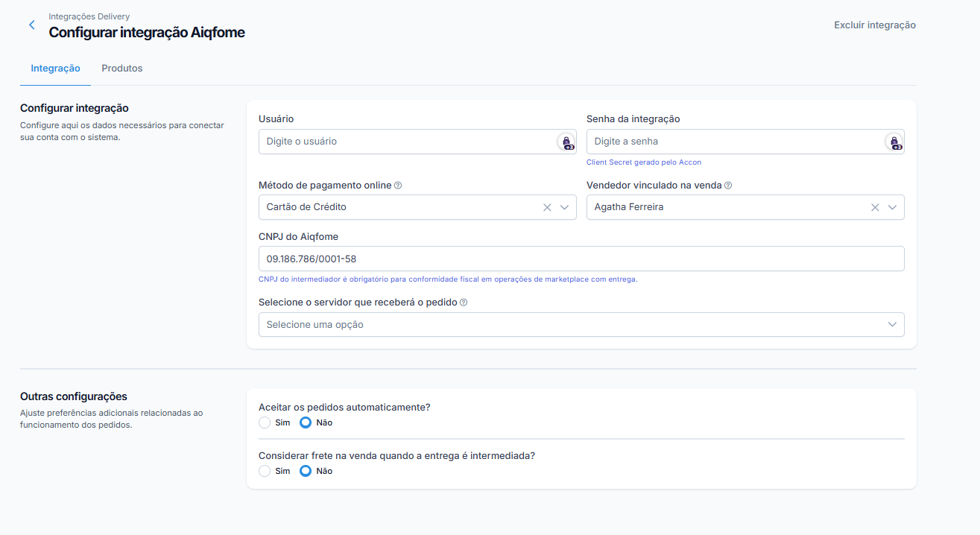Click the Agatha Ferreira selected value
Screen dimensions: 980x535
[x=629, y=207]
